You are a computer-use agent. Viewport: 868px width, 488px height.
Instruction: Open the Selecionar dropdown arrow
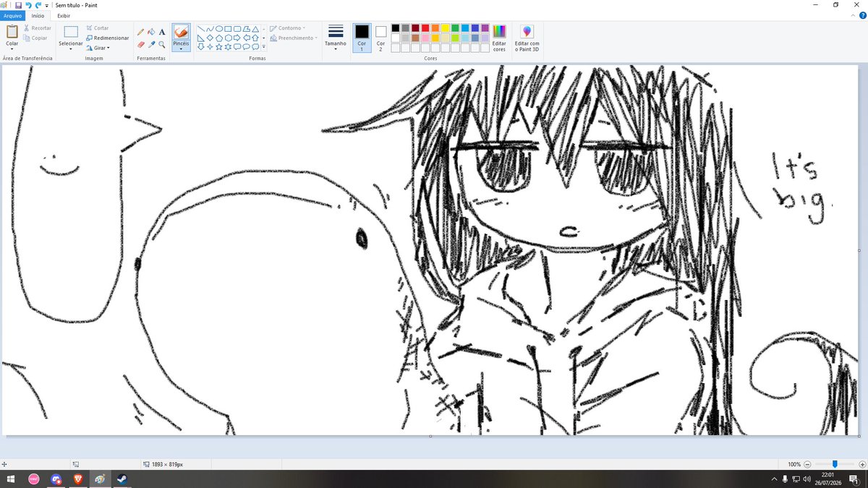(x=71, y=49)
